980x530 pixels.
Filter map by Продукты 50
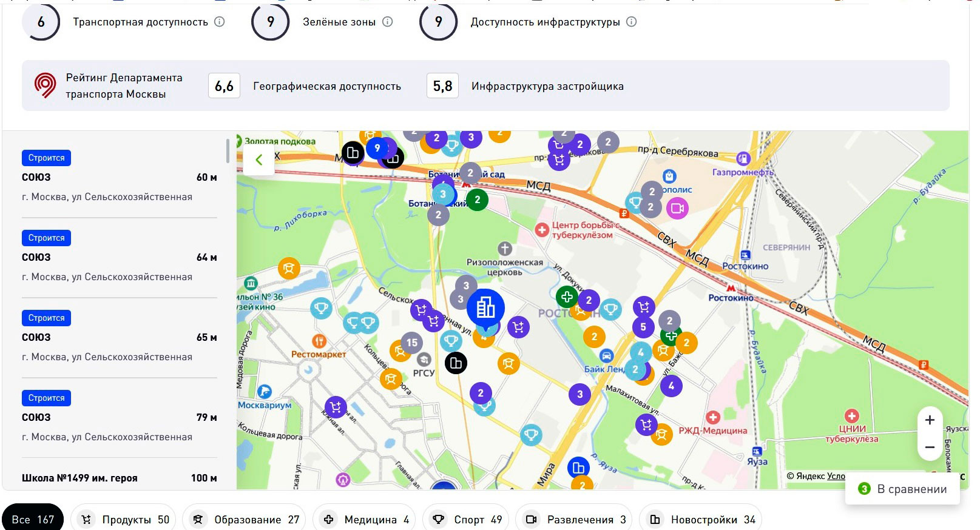tap(126, 520)
